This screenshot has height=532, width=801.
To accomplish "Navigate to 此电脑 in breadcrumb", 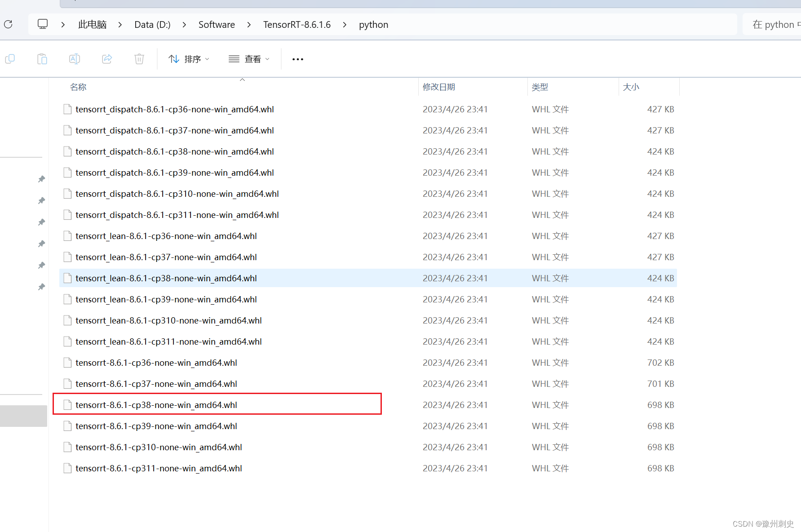I will (x=92, y=25).
